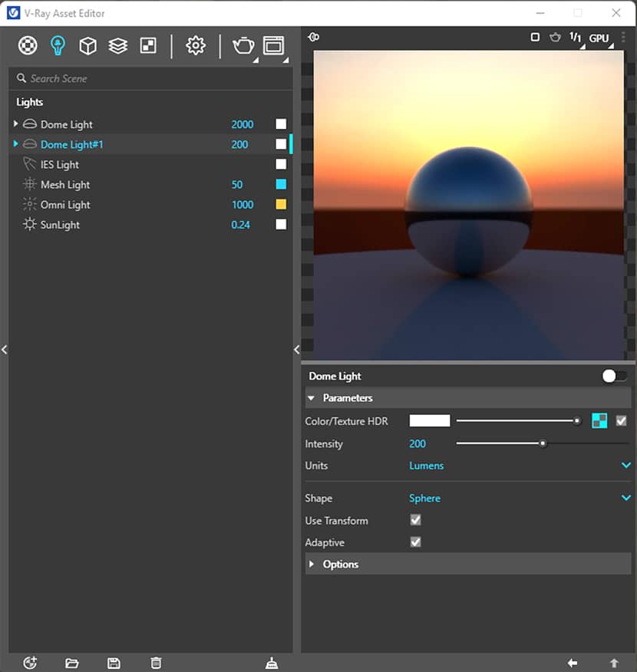
Task: Select the IES Light list item
Action: tap(60, 165)
